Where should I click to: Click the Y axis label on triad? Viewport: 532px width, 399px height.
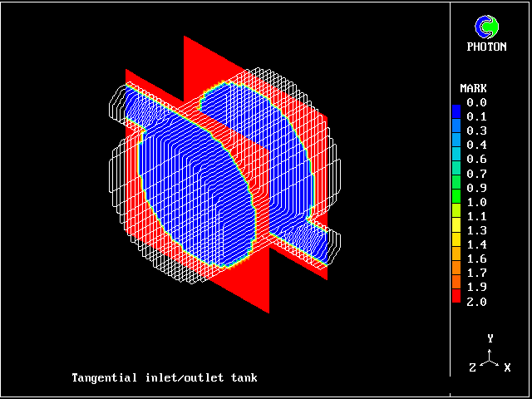[490, 338]
